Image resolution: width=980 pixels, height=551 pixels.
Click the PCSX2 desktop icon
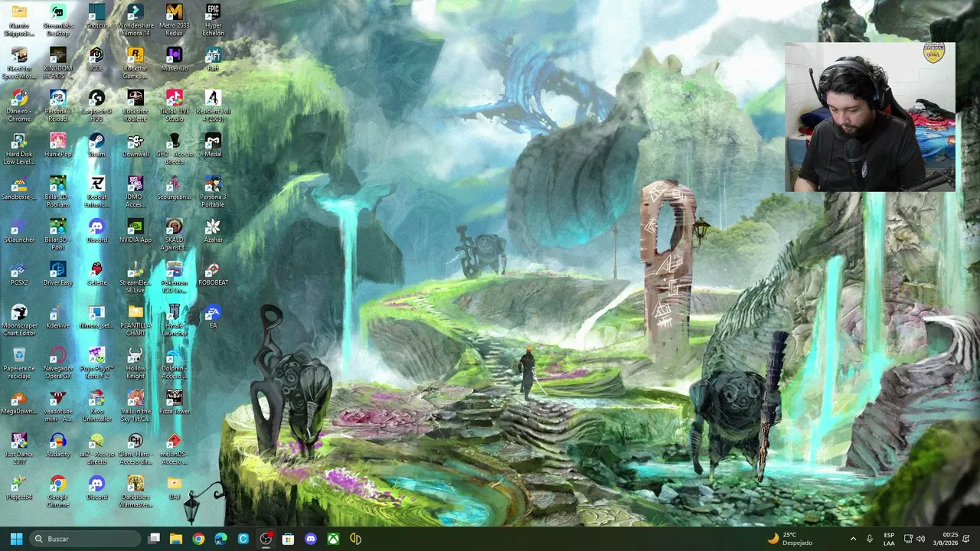click(19, 274)
